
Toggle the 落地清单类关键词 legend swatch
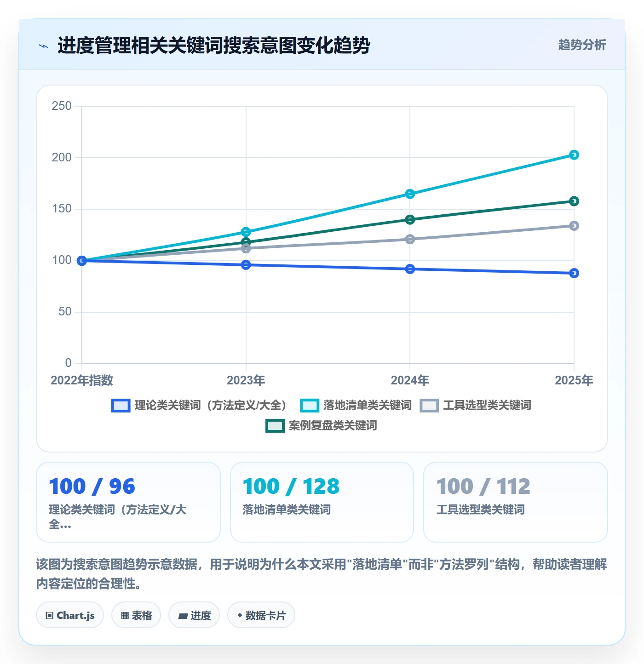(x=310, y=406)
